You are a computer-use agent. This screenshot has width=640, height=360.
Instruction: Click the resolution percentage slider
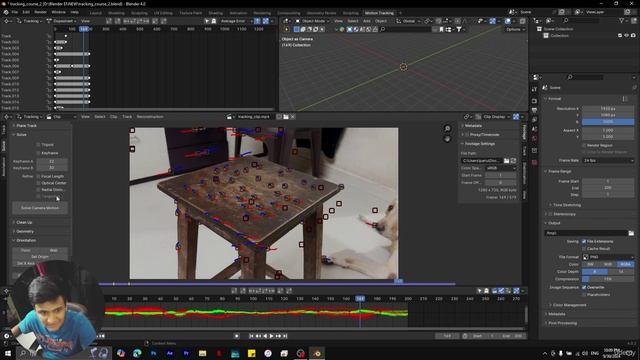pyautogui.click(x=608, y=122)
